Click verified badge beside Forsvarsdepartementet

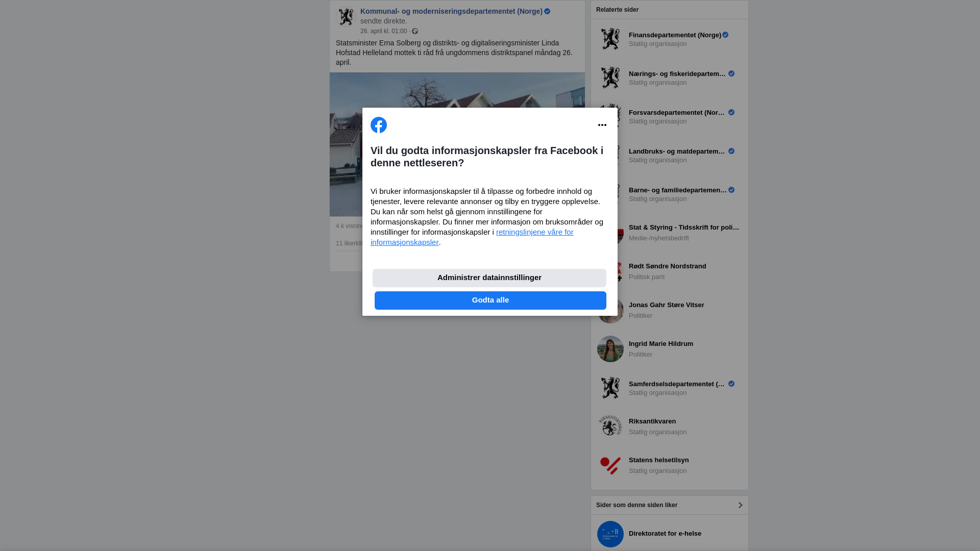(x=731, y=113)
